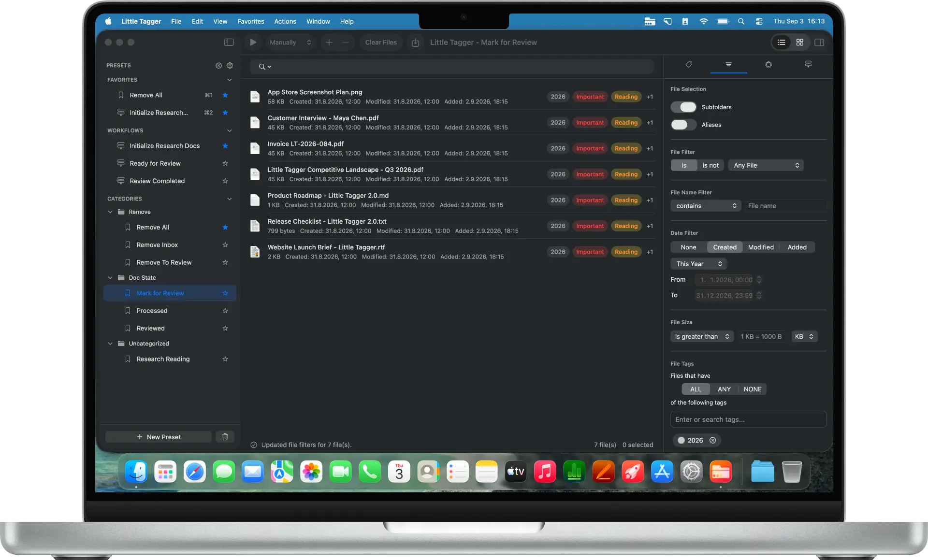Select Modified in the Date Filter
Image resolution: width=928 pixels, height=560 pixels.
761,247
